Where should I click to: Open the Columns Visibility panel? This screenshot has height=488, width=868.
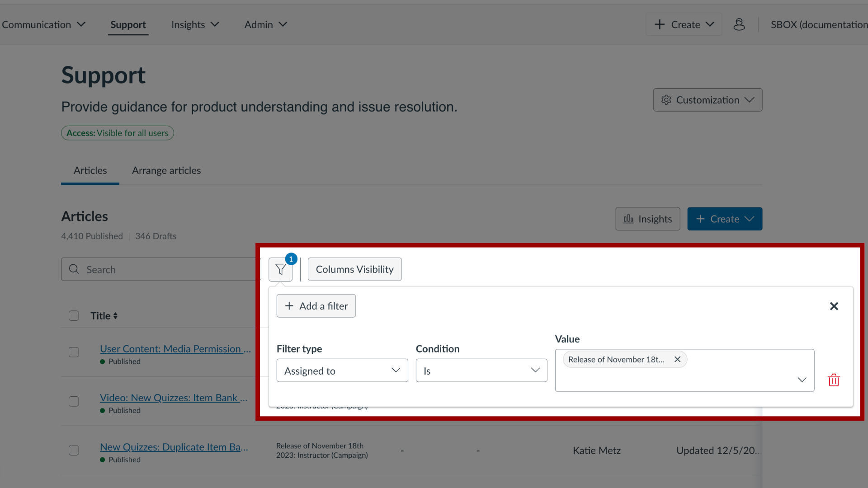click(355, 269)
